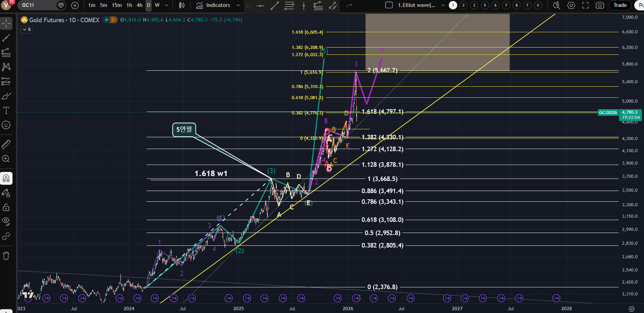Viewport: 644px width, 313px height.
Task: Toggle Magnet mode
Action: pyautogui.click(x=6, y=179)
